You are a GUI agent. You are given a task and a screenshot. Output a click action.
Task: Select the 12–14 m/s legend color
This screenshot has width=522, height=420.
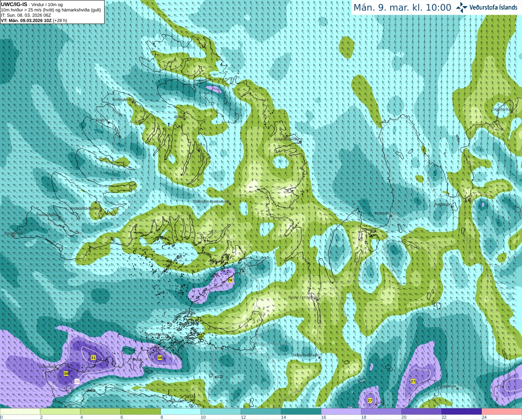(x=261, y=411)
